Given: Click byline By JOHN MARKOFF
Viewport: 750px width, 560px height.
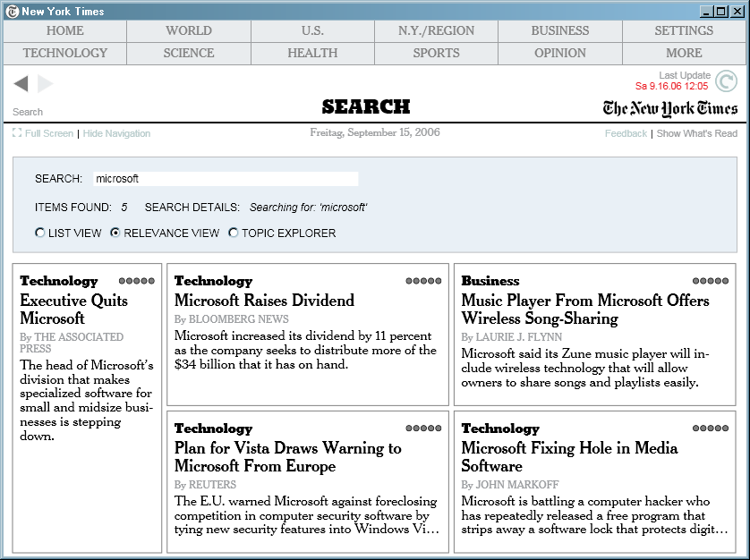Looking at the screenshot, I should pos(510,485).
